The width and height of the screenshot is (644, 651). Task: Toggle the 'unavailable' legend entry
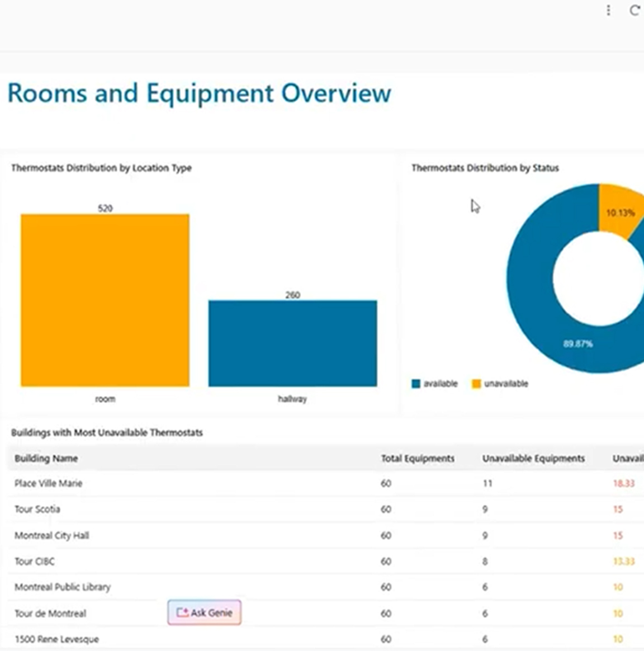click(505, 384)
